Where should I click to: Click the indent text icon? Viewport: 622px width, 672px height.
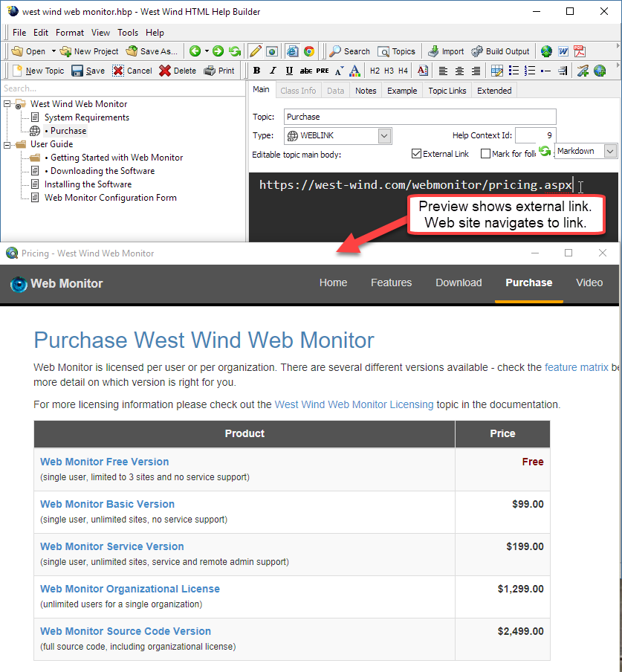[x=563, y=71]
